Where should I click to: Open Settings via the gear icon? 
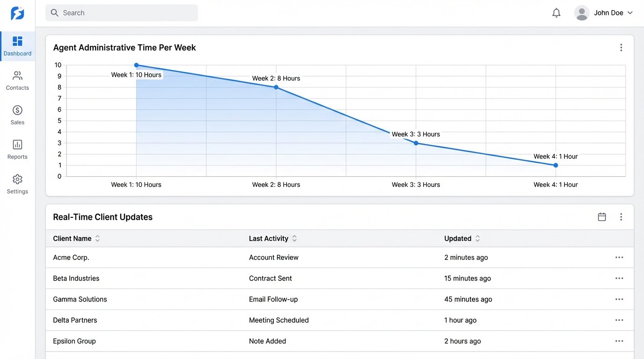tap(17, 184)
